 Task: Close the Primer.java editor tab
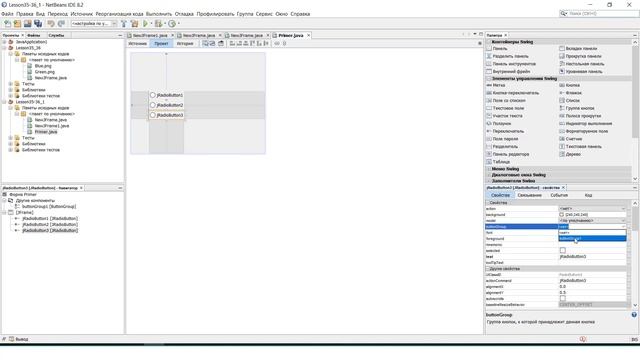coord(309,36)
